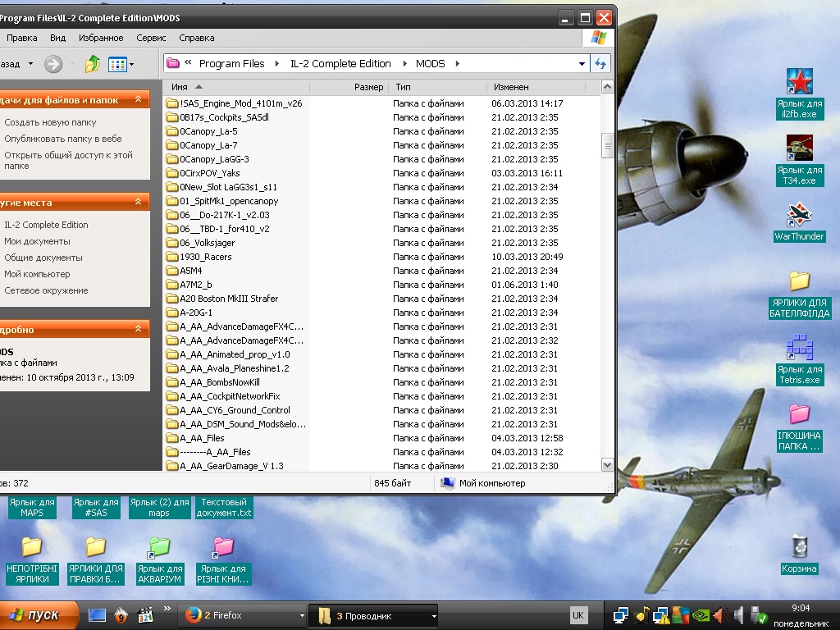This screenshot has width=840, height=630.
Task: Expand chevron after Program Files in path
Action: tap(277, 64)
